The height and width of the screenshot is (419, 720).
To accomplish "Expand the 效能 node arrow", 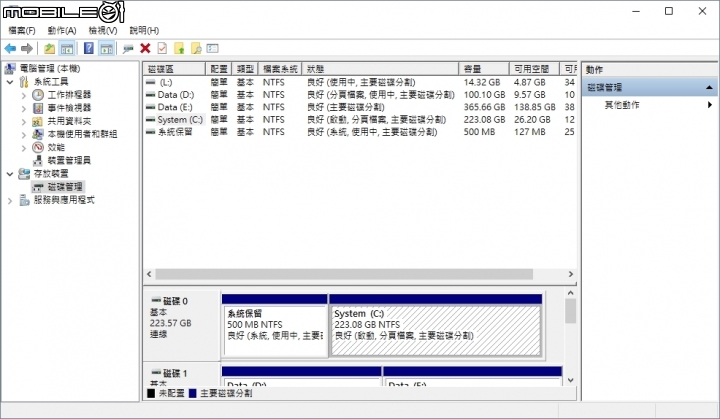I will [24, 148].
